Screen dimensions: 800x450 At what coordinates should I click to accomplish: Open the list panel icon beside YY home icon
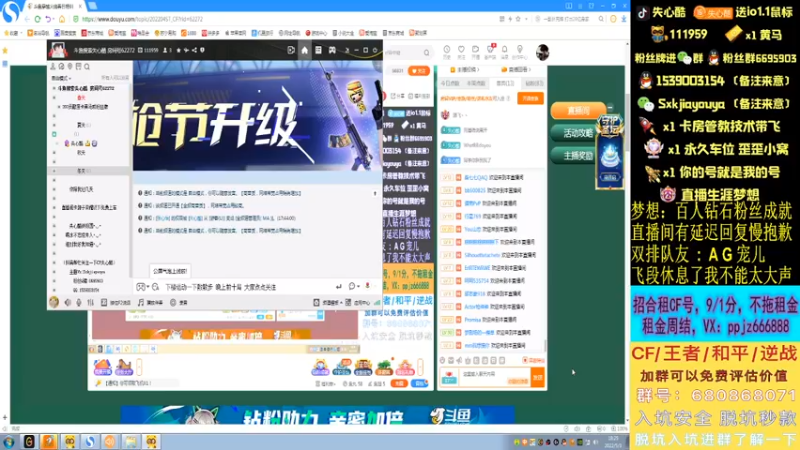(x=318, y=50)
